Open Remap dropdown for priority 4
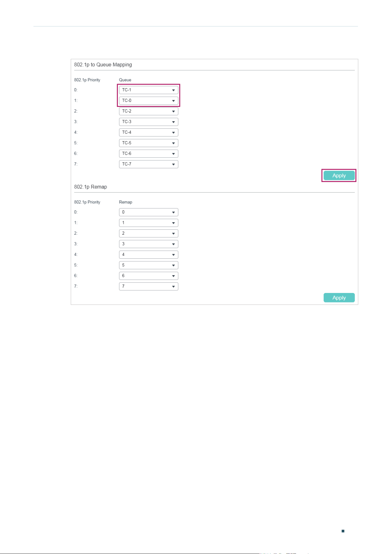 [x=149, y=255]
